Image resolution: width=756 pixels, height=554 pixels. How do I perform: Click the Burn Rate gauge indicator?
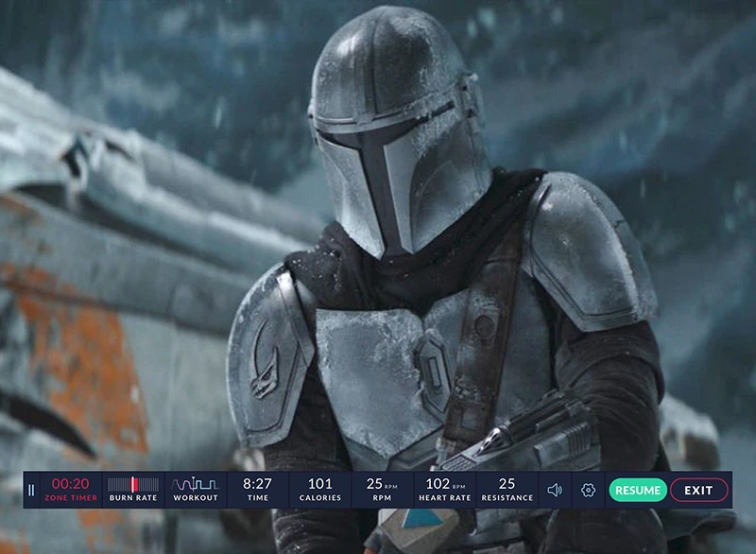click(x=133, y=484)
